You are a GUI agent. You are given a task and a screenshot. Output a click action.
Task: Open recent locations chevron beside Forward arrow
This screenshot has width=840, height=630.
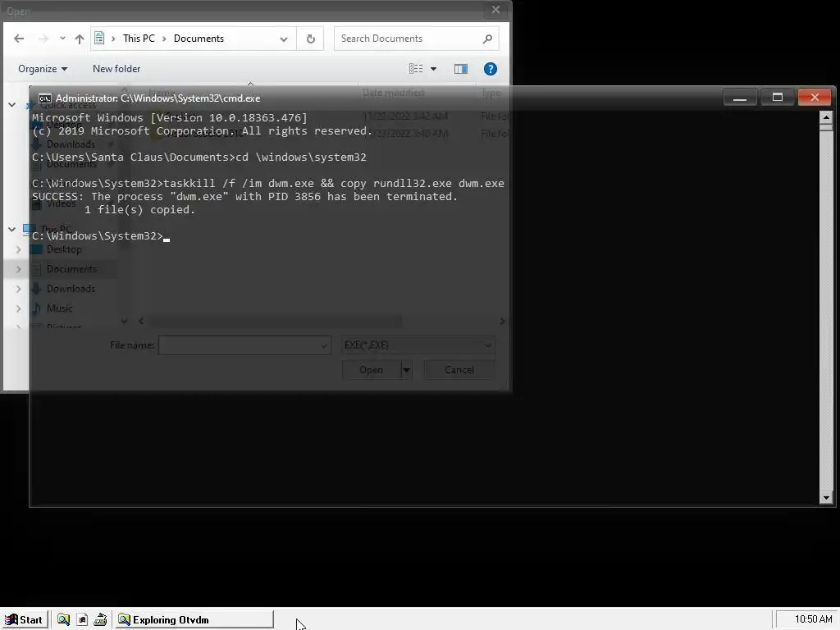click(62, 39)
